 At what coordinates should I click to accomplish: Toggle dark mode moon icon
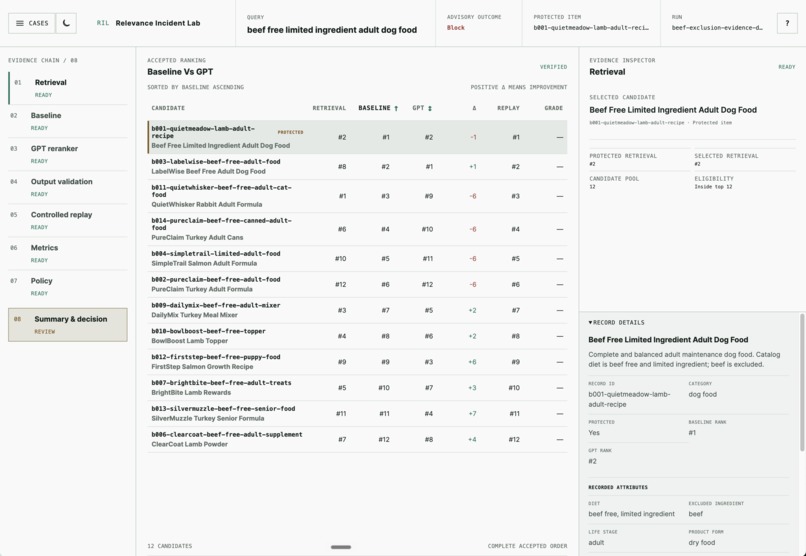[x=66, y=23]
